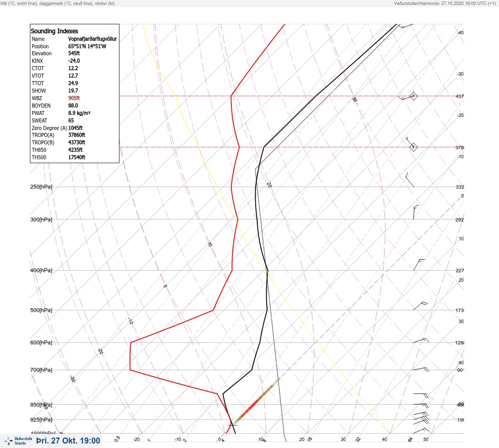The width and height of the screenshot is (499, 448).
Task: Click the TTOT value 24.9
Action: coord(73,83)
